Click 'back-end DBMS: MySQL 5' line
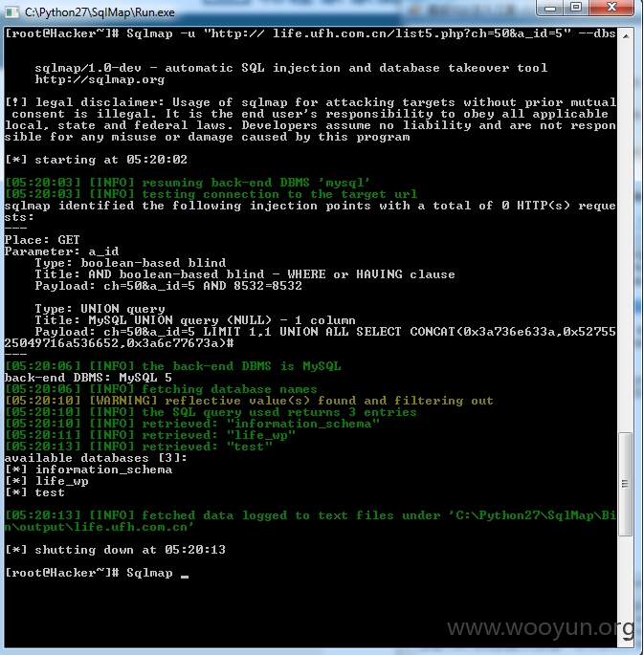Screen dimensions: 644x655 pos(88,378)
